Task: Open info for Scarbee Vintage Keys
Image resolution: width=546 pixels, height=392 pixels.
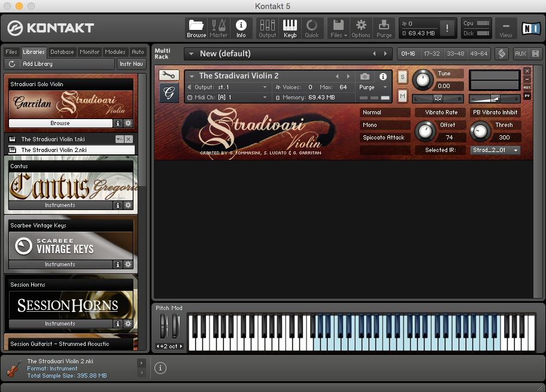Action: [x=118, y=265]
